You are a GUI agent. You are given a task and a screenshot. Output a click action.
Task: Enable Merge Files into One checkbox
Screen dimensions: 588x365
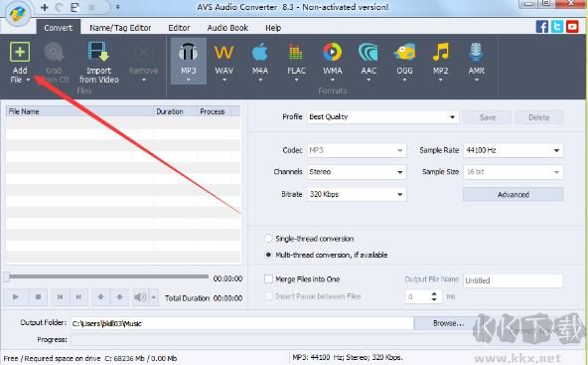click(268, 279)
